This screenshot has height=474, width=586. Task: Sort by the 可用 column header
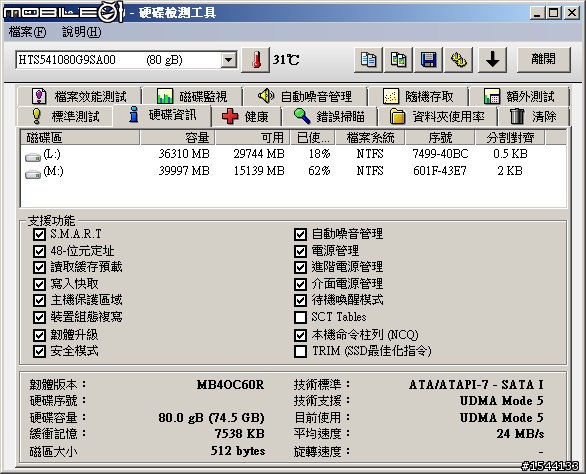coord(253,138)
